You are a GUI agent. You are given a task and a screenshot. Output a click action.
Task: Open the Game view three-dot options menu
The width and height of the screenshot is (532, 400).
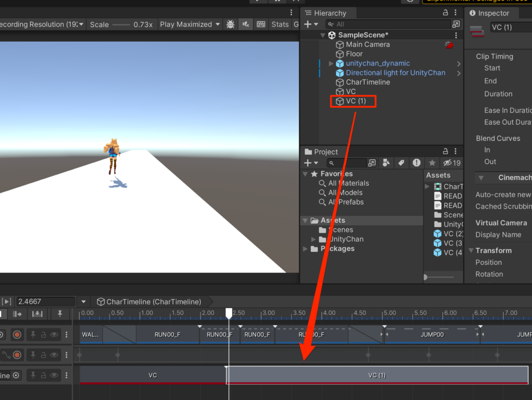[x=291, y=12]
